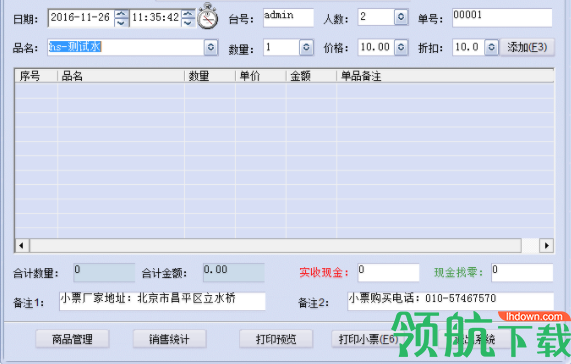
Task: Increase the date spinner up arrow
Action: tap(122, 14)
